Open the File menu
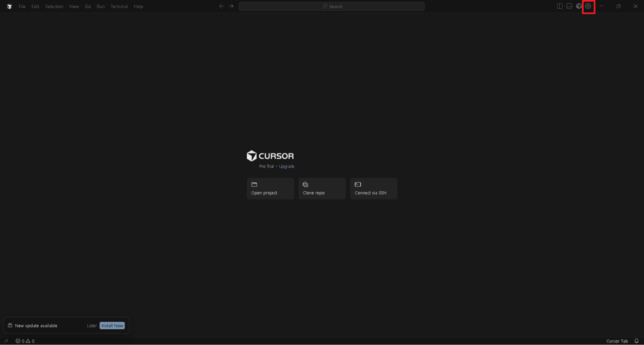 click(22, 6)
